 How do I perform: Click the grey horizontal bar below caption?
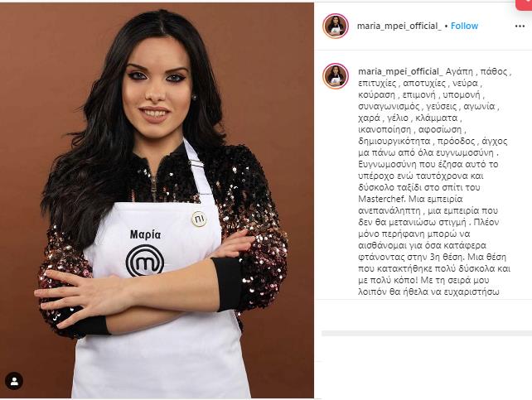pos(427,334)
